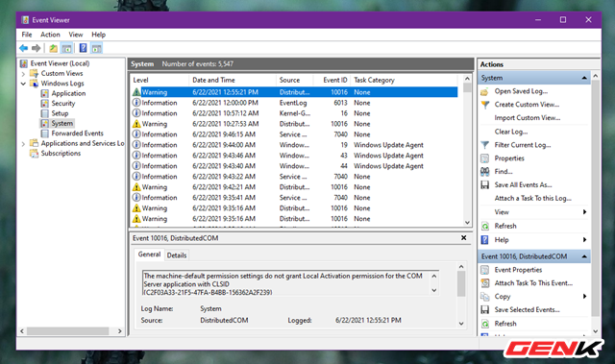Click the selected Warning row at 12:55:21 PM
This screenshot has width=615, height=364.
click(x=294, y=92)
